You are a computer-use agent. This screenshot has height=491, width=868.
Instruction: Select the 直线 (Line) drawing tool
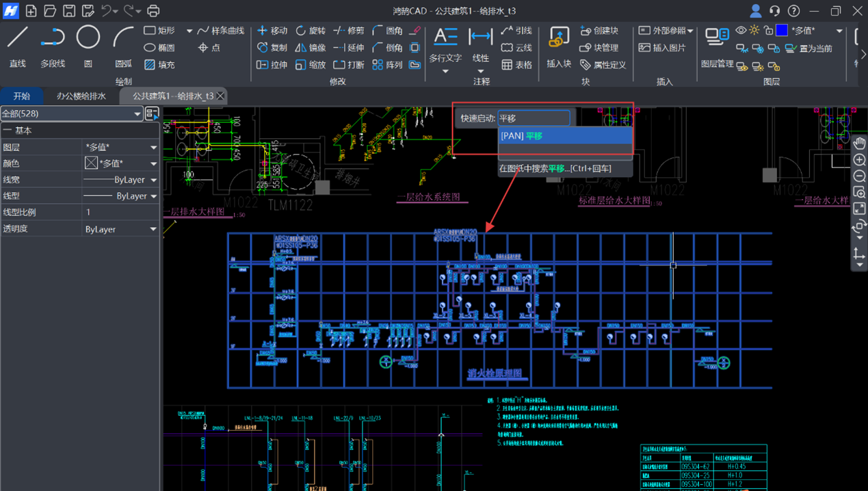pyautogui.click(x=17, y=45)
